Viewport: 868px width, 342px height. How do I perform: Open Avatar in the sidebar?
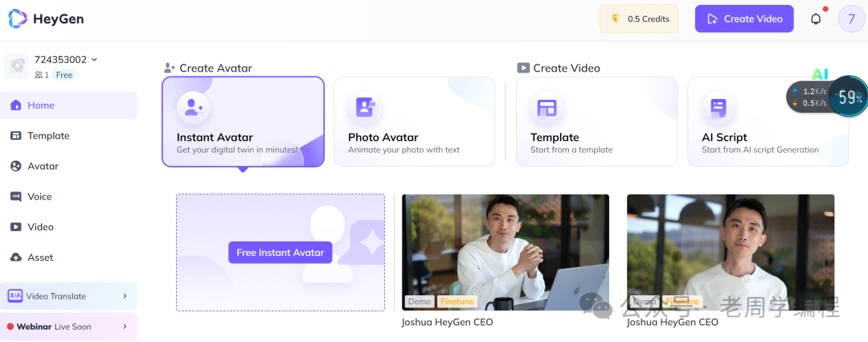tap(68, 167)
